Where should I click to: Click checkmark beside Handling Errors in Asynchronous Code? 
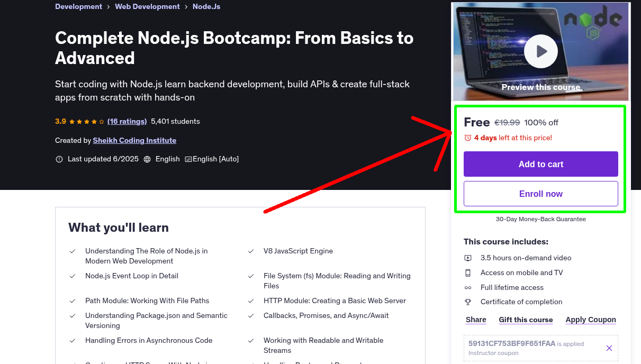tap(73, 341)
